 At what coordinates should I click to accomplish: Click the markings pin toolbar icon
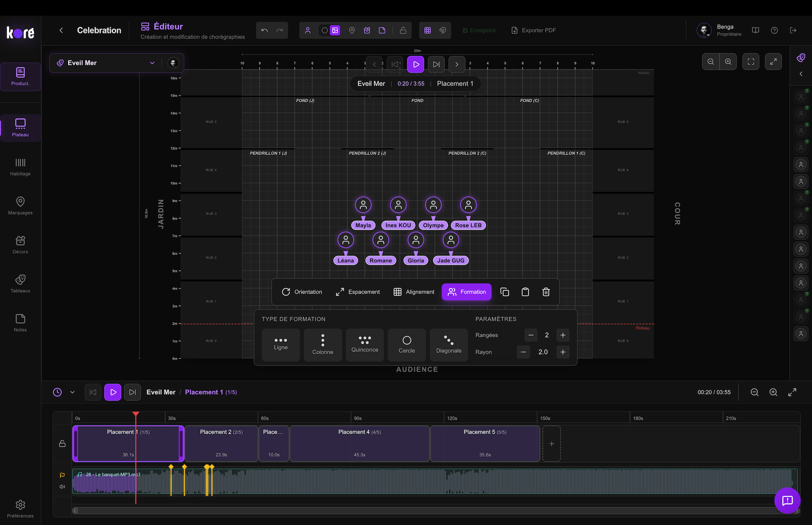coord(352,30)
